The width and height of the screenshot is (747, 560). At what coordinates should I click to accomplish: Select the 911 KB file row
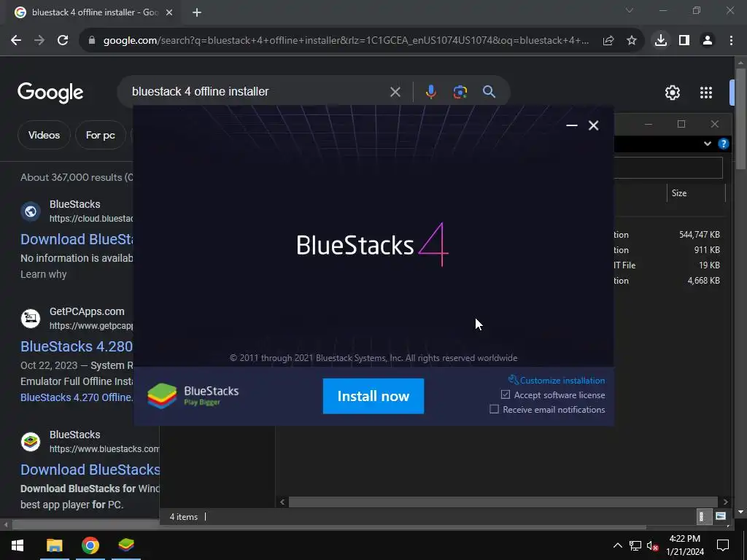(671, 250)
